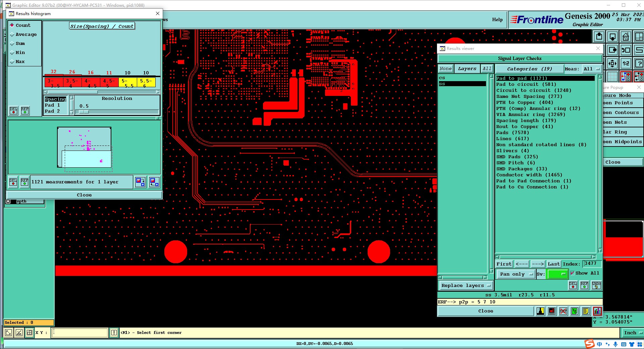Click histogram-to-layer arrow-up icon

coord(154,182)
